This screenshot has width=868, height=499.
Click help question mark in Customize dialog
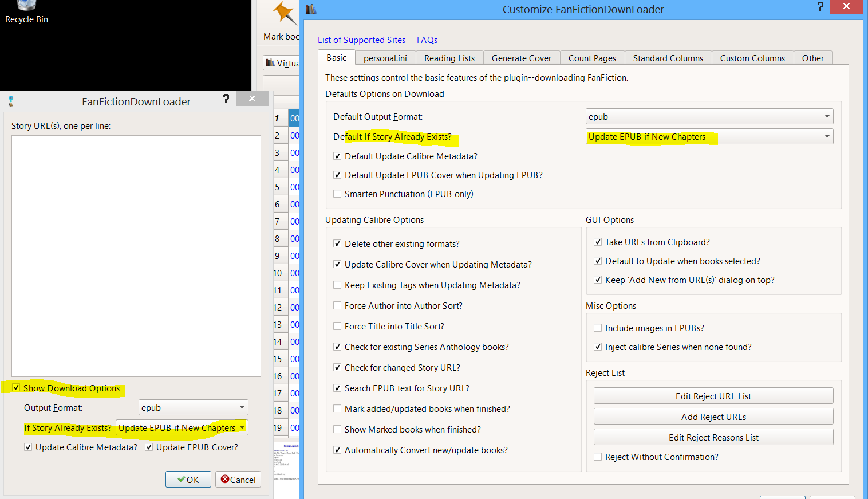820,7
